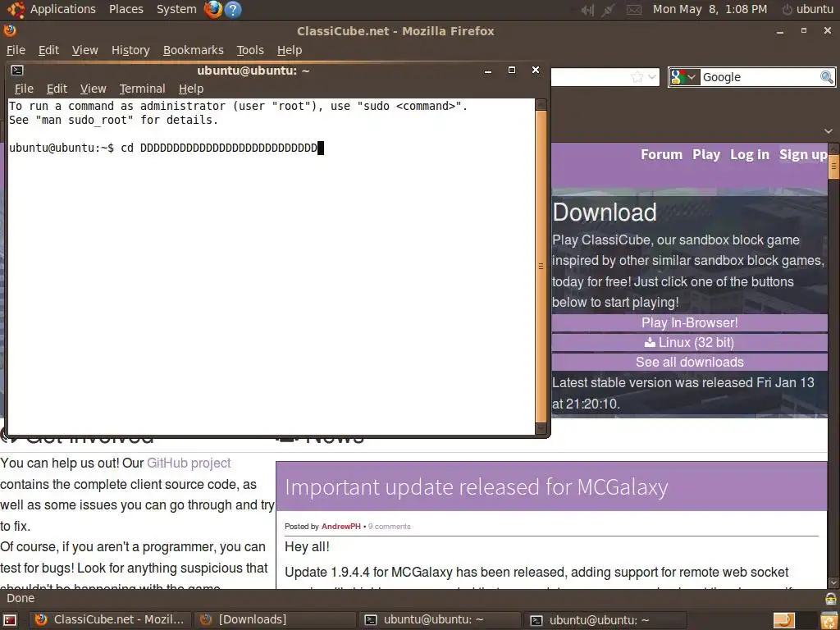The width and height of the screenshot is (840, 630).
Task: Click the Play link in the site header
Action: (x=706, y=155)
